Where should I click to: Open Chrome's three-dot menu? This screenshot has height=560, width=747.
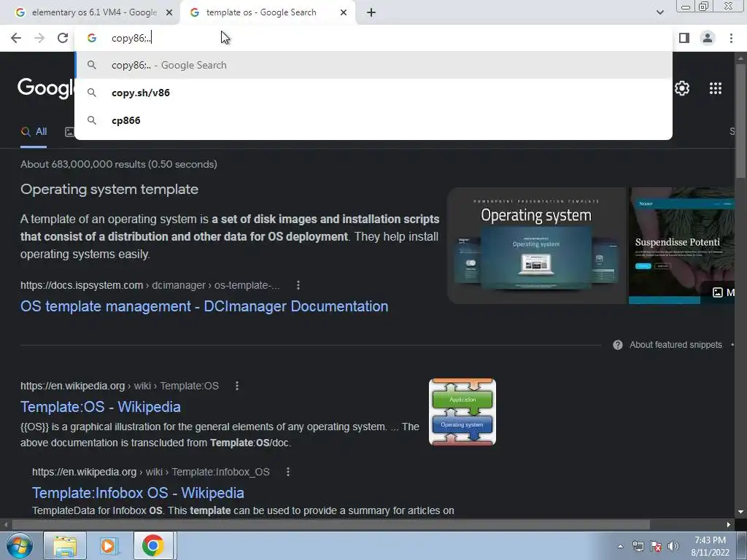731,38
